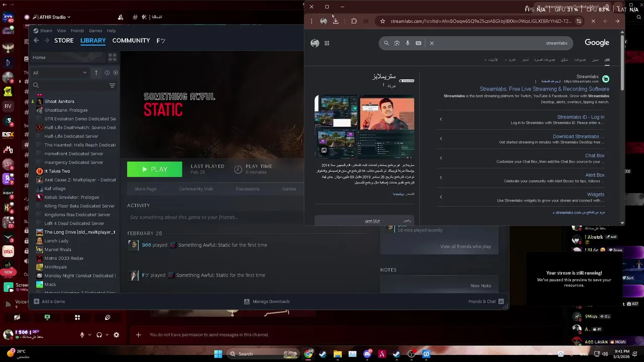This screenshot has width=644, height=362.
Task: Click the Chrome address bar URL
Action: point(480,21)
